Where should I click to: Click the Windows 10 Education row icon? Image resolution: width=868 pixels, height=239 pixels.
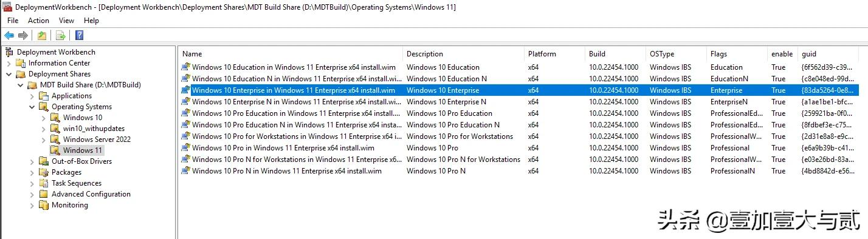click(186, 67)
